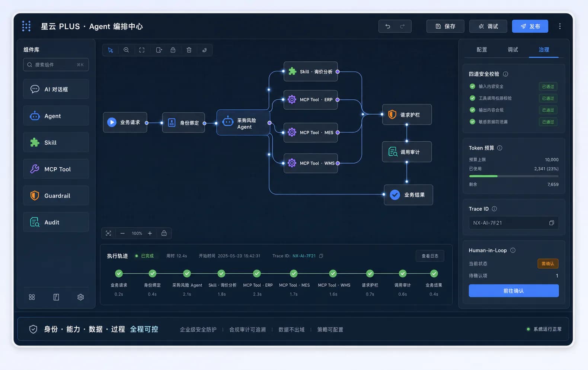Open settings gear in sidebar footer
This screenshot has height=370, width=588.
pos(80,297)
